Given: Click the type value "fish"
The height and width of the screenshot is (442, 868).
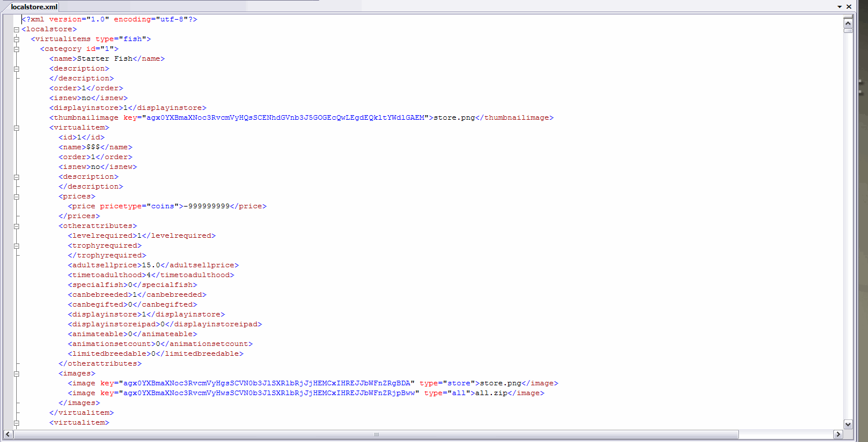Looking at the screenshot, I should [133, 39].
